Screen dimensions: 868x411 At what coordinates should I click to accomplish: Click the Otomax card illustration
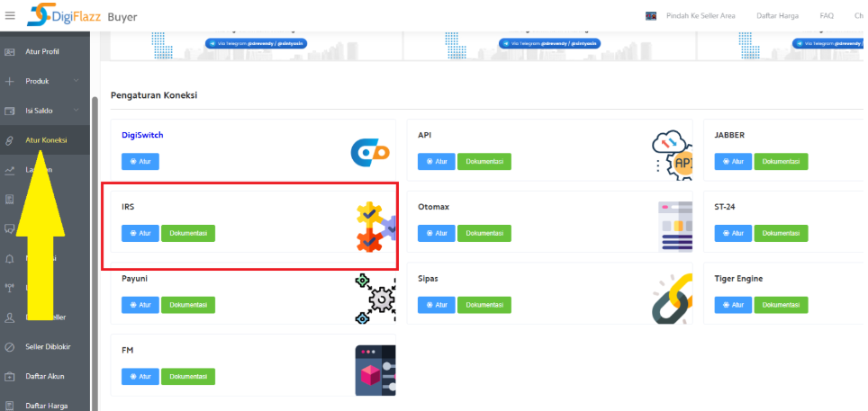[x=674, y=225]
